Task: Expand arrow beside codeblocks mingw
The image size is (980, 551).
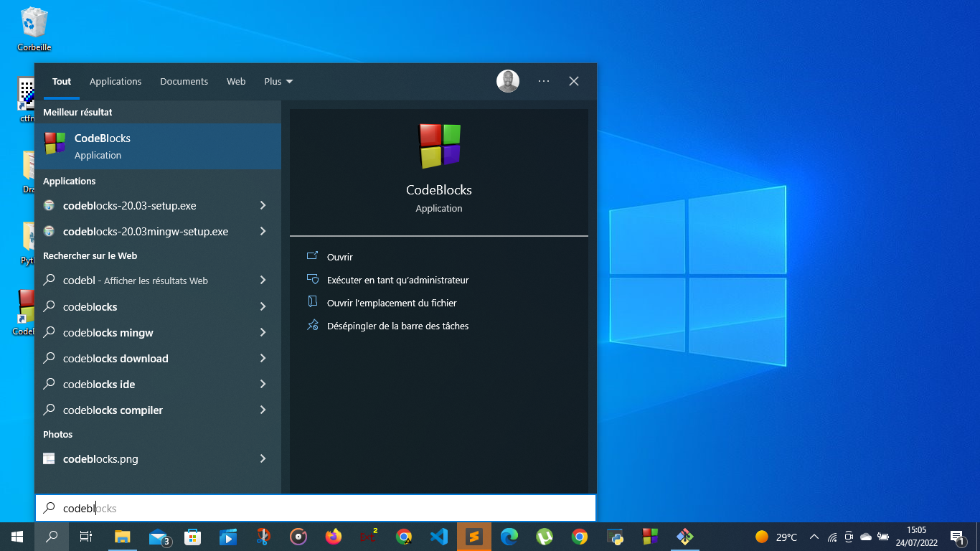Action: [x=263, y=332]
